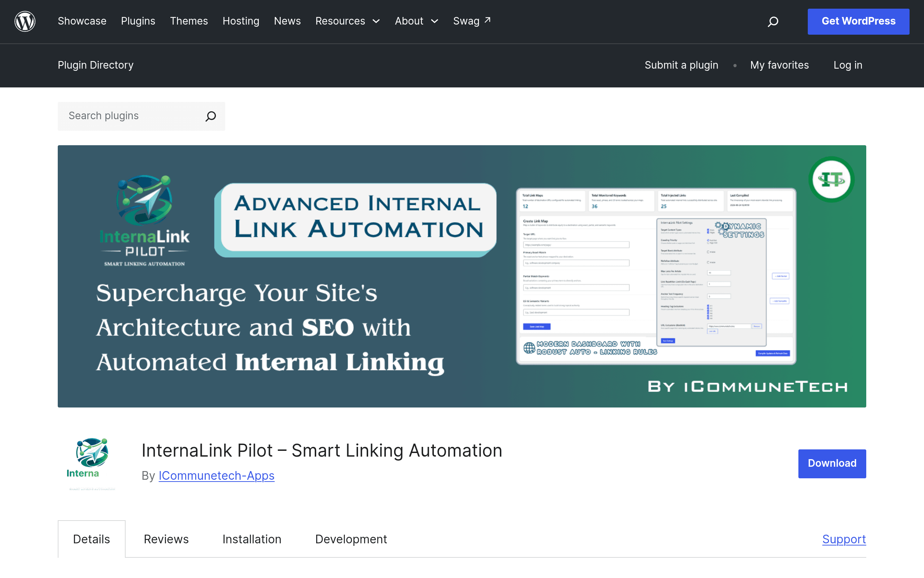The height and width of the screenshot is (578, 924).
Task: Open the Hosting menu item
Action: (241, 21)
